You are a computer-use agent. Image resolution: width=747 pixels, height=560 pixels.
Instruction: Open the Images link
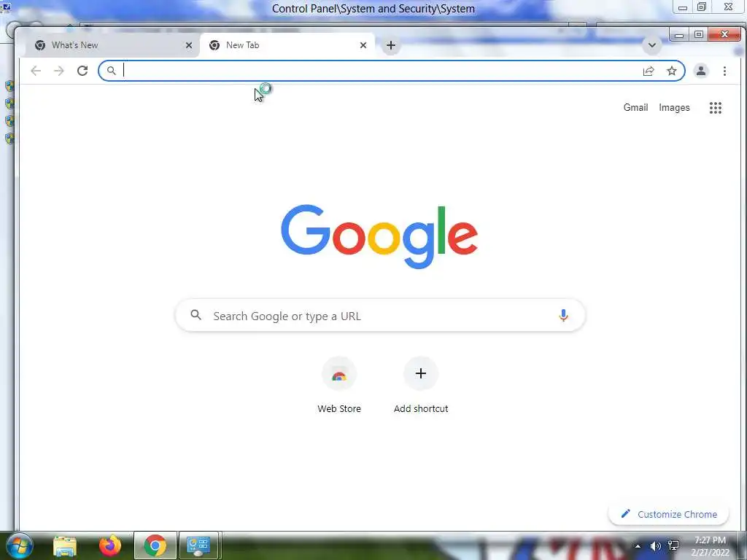pos(674,108)
